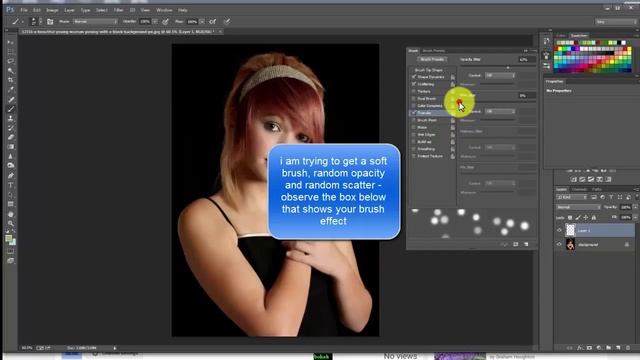
Task: Open the options bar Flow slider arrow
Action: (x=202, y=22)
